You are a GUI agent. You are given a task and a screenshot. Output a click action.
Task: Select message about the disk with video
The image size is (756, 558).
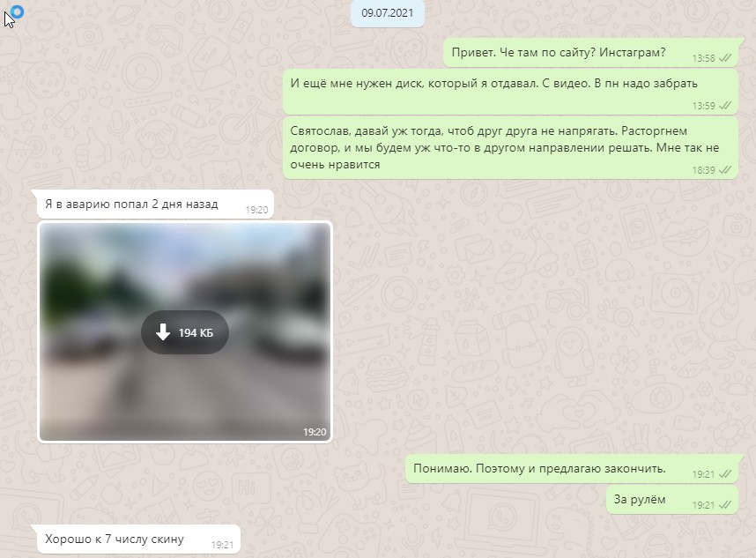510,92
